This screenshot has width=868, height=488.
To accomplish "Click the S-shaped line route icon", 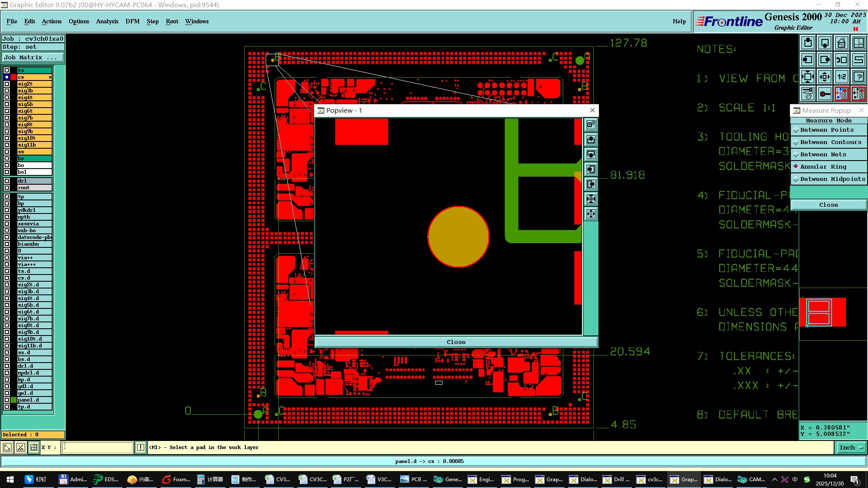I will 859,60.
